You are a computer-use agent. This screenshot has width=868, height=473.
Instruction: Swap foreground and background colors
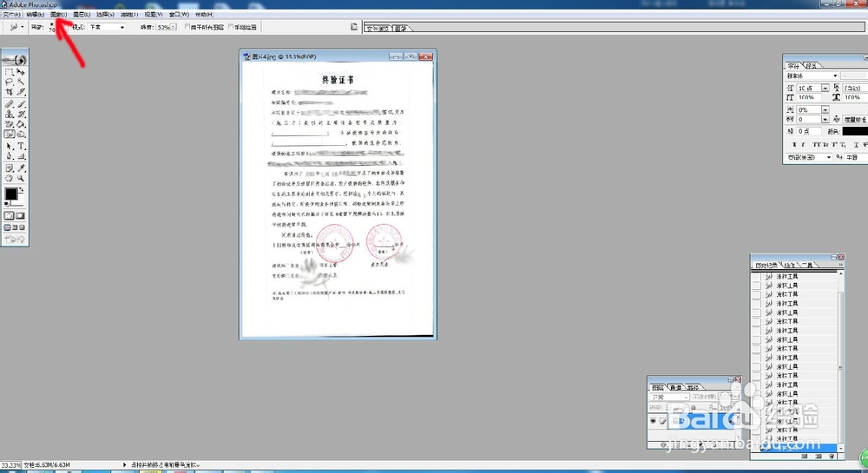click(22, 190)
